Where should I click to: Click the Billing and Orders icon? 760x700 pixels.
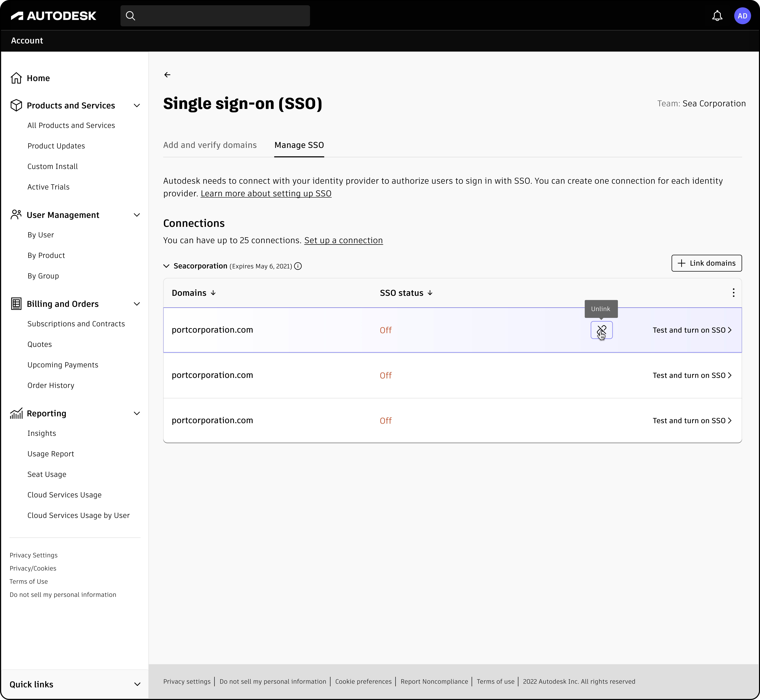[16, 304]
